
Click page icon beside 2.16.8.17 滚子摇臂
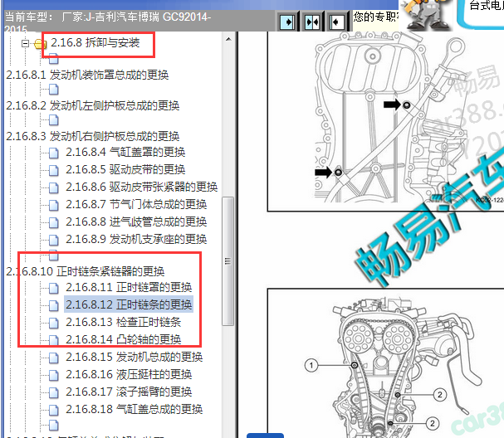tap(54, 392)
